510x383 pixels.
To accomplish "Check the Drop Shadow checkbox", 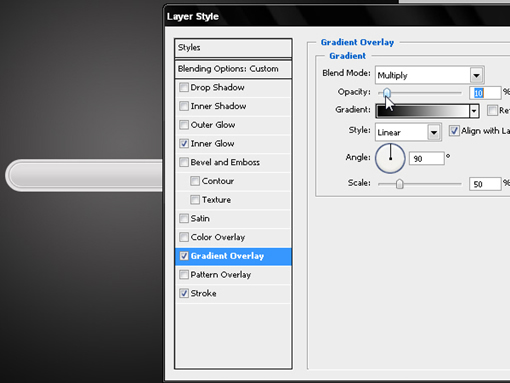I will coord(184,87).
